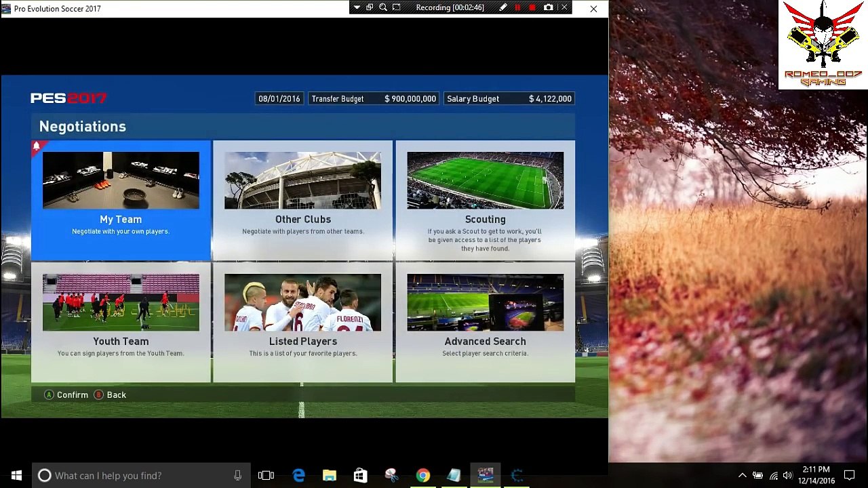868x488 pixels.
Task: Close the recording toolbar
Action: (564, 7)
